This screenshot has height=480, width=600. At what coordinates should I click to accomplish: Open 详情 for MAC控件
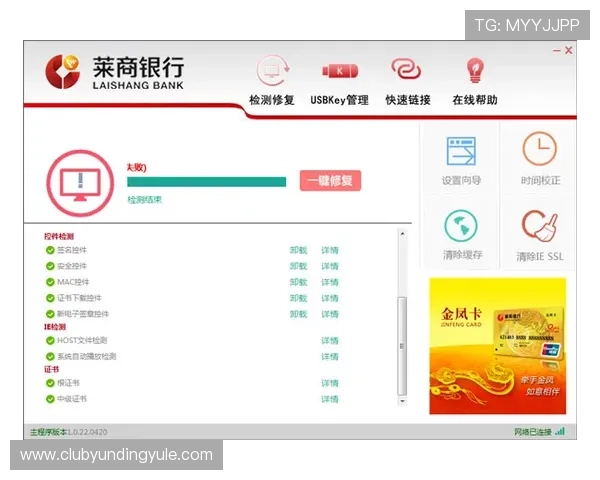click(x=330, y=282)
